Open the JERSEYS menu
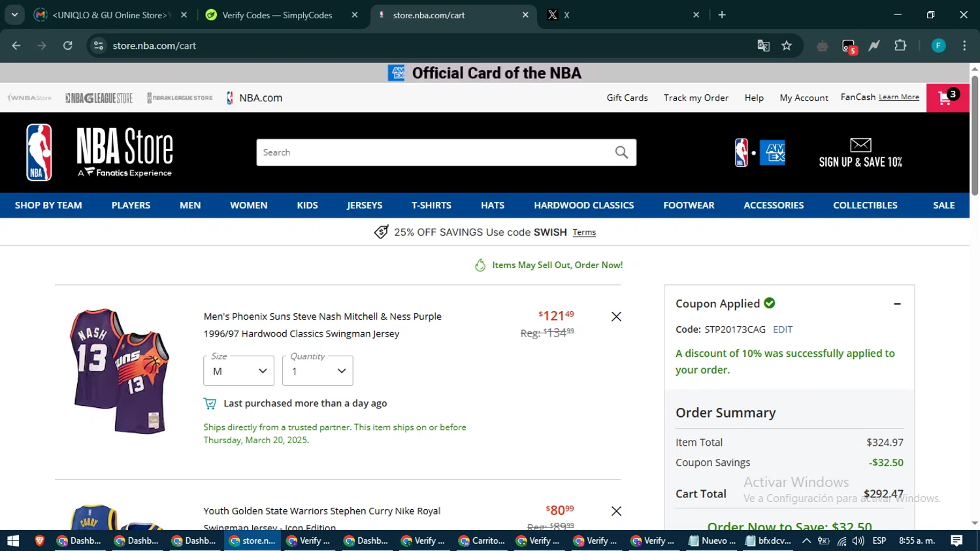 [365, 205]
